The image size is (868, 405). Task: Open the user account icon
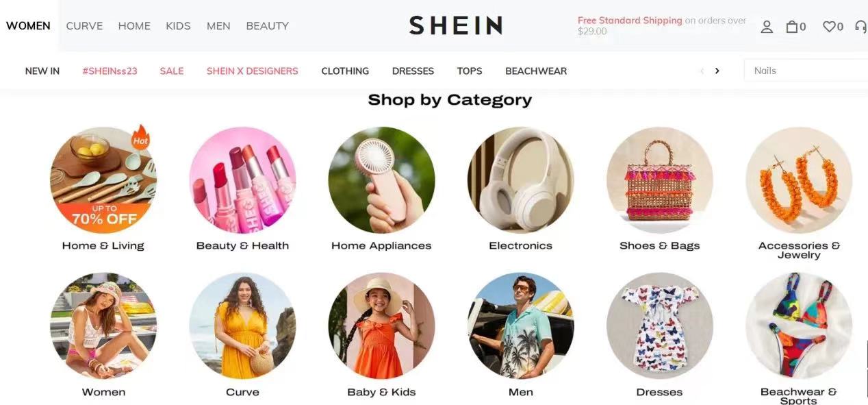coord(767,27)
